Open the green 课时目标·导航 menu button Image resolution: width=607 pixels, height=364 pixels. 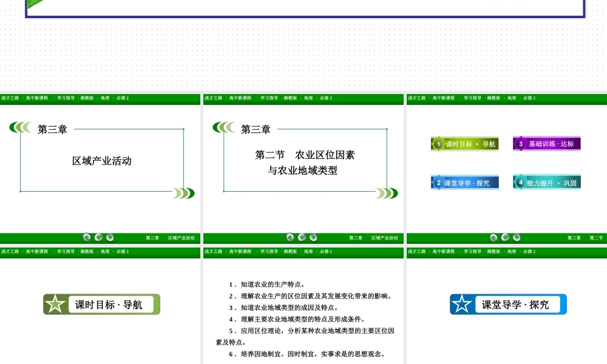coord(465,144)
